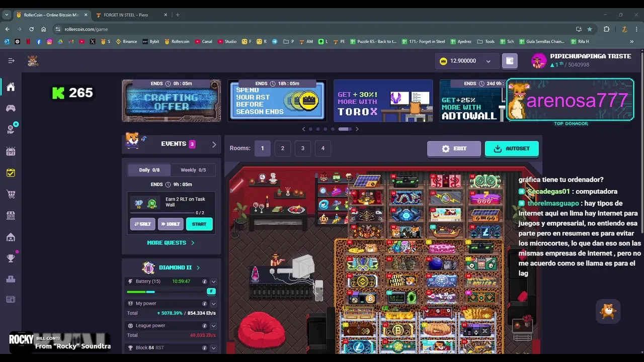Select room 4
The height and width of the screenshot is (362, 644).
click(x=323, y=148)
